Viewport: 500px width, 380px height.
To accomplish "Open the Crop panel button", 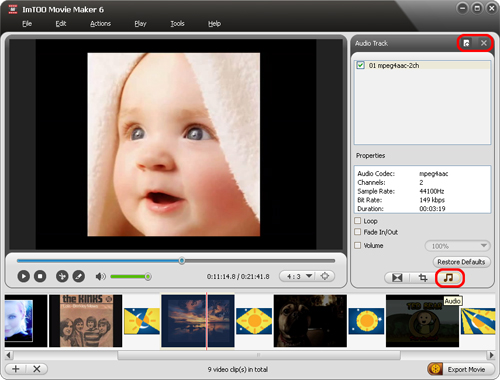I will click(x=423, y=278).
